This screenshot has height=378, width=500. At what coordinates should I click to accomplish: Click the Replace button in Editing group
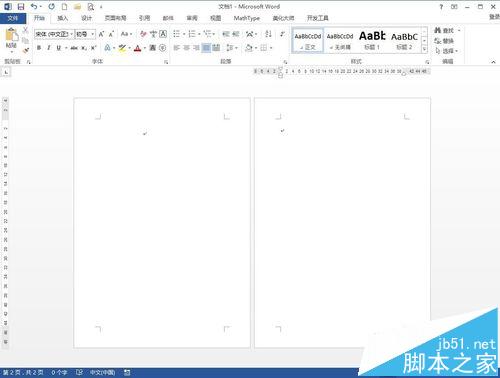pos(444,41)
